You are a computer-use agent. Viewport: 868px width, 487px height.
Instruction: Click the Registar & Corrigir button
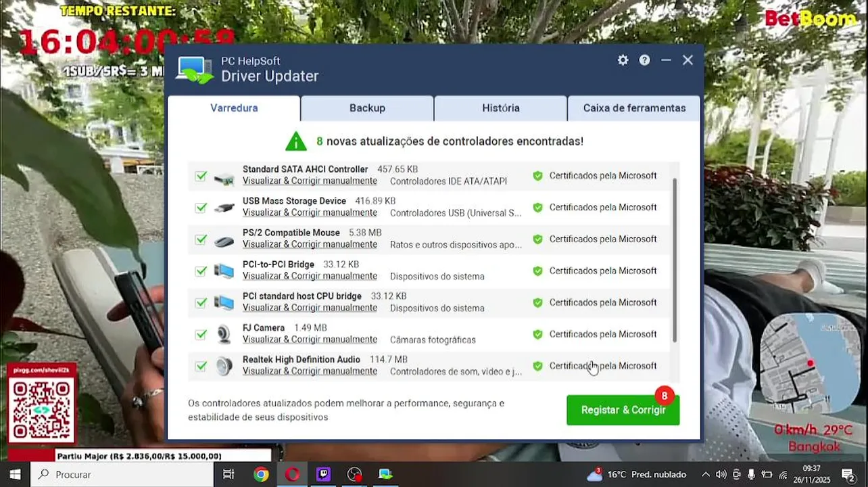pos(623,410)
